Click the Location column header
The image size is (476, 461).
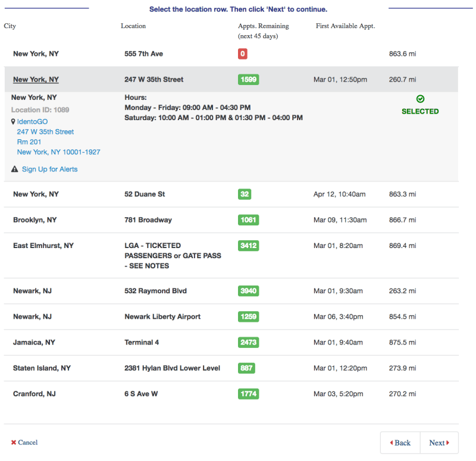(x=133, y=26)
